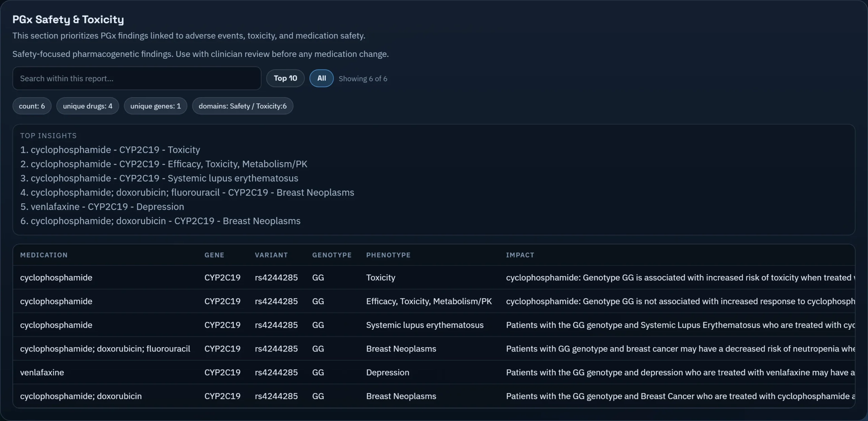Image resolution: width=868 pixels, height=421 pixels.
Task: Click the Efficacy, Toxicity, Metabolism/PK phenotype cell
Action: click(429, 301)
